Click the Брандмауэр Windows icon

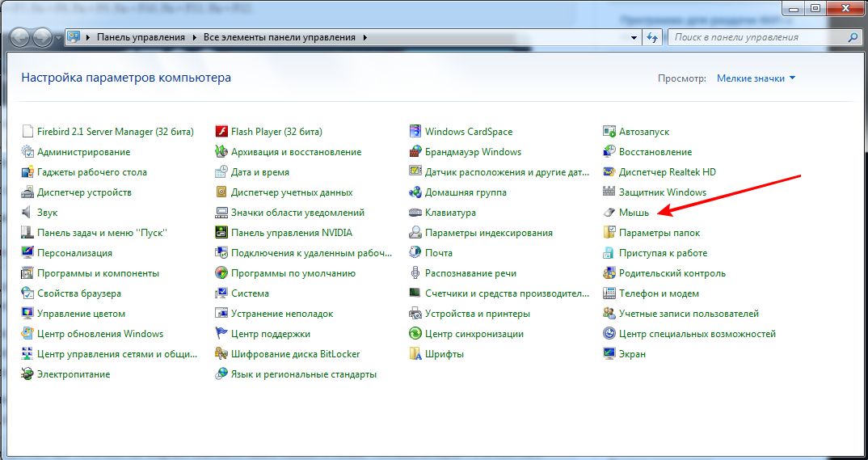(415, 152)
